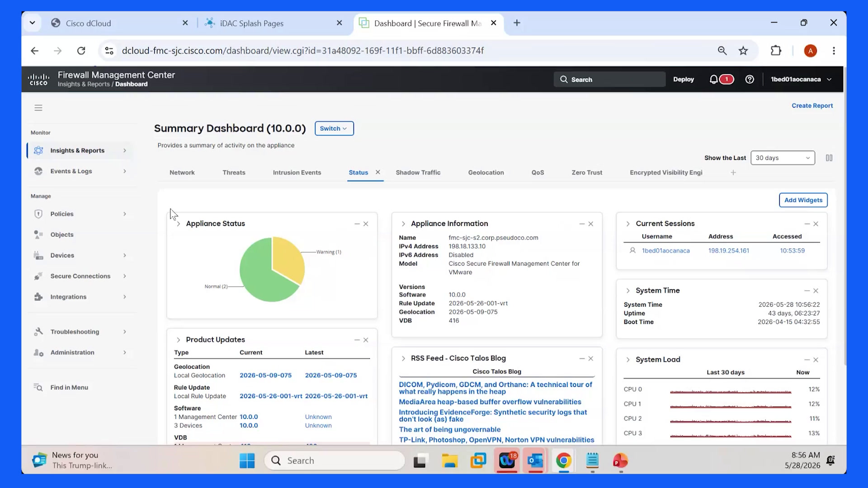Open the 1bed01aocanaca user menu
This screenshot has width=868, height=488.
[801, 80]
